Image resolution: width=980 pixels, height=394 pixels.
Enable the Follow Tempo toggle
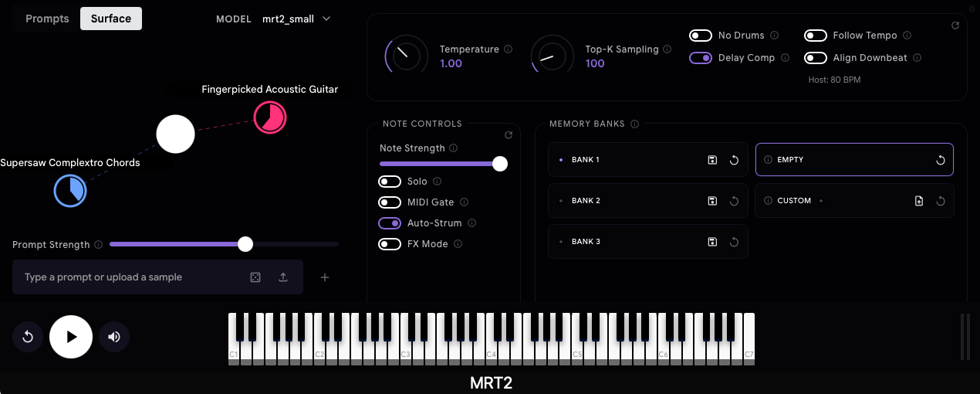coord(816,36)
